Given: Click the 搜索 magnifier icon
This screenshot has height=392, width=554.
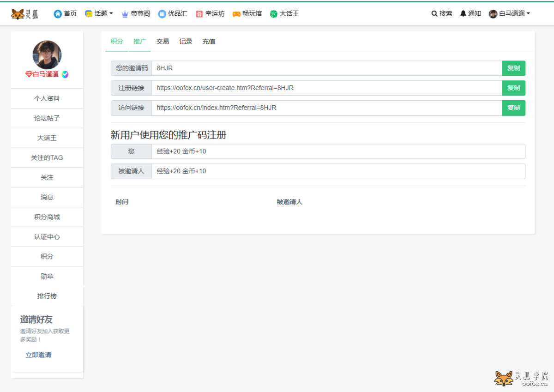Looking at the screenshot, I should tap(434, 14).
